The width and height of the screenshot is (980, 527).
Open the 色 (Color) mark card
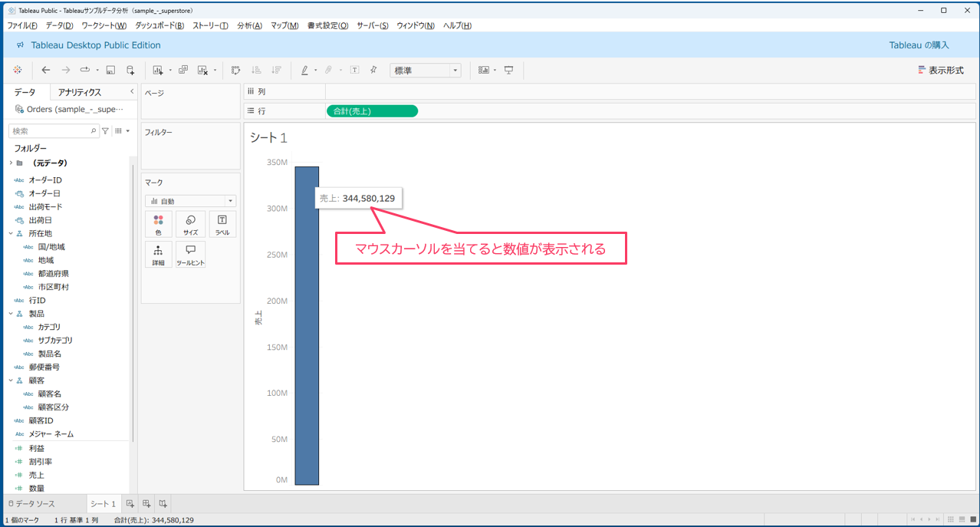coord(158,224)
